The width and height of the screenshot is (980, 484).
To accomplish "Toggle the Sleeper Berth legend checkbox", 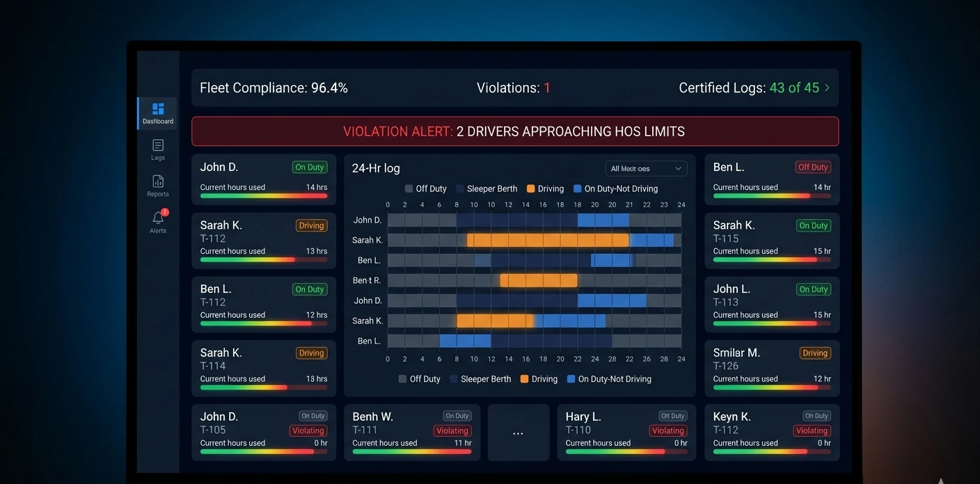I will [x=459, y=188].
